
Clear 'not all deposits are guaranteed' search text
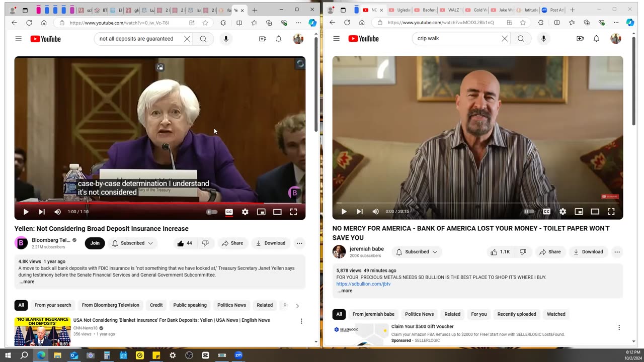(x=187, y=39)
